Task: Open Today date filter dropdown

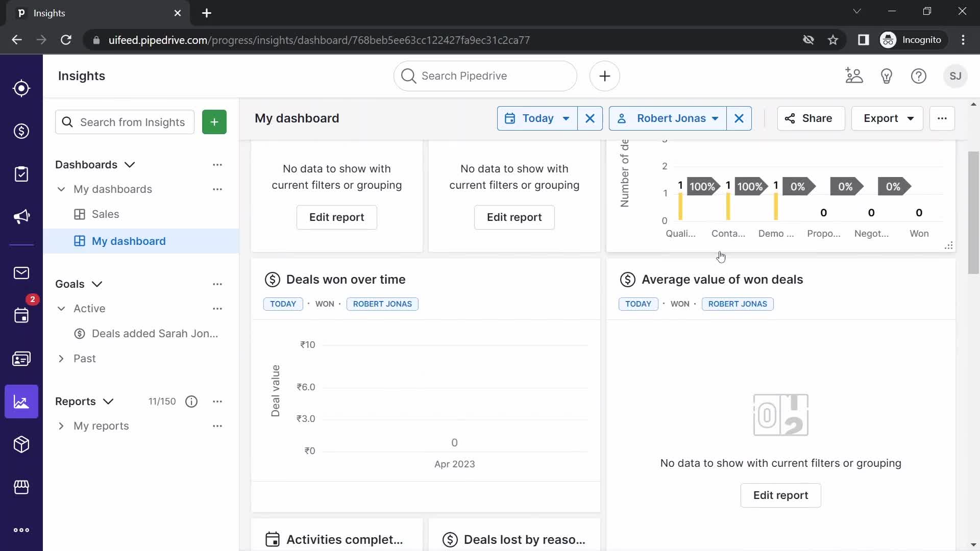Action: [537, 118]
